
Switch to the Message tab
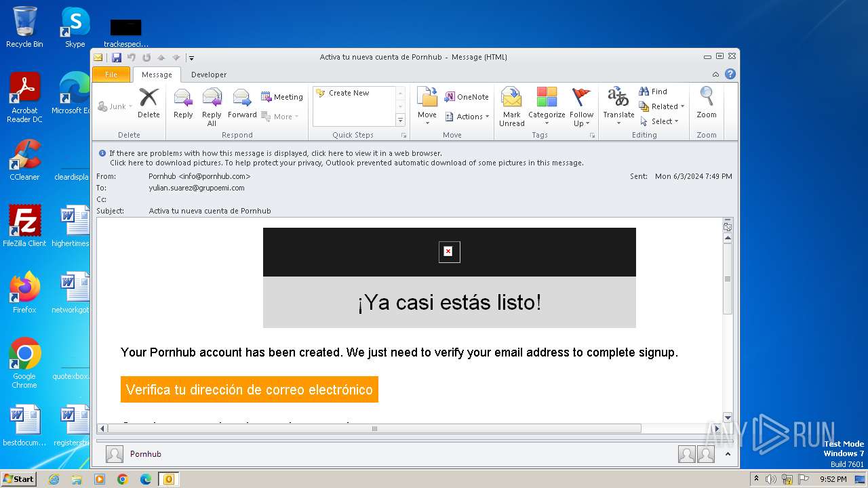pyautogui.click(x=157, y=75)
